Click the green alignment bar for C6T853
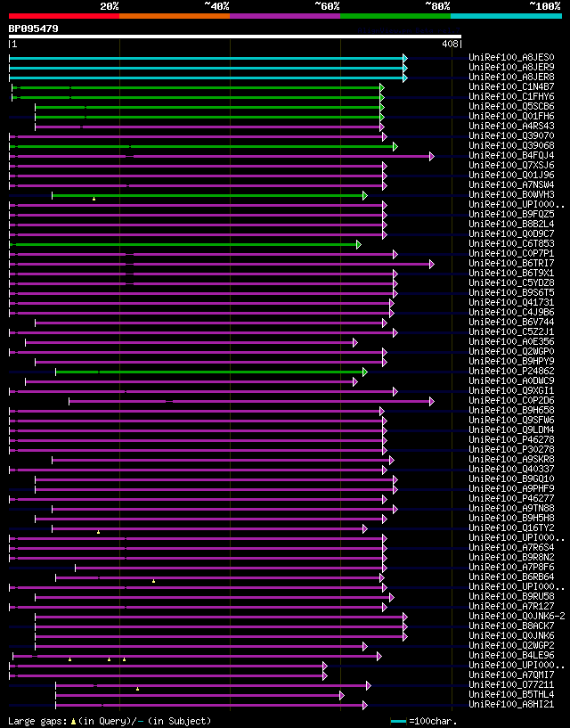Viewport: 570px width, 728px height. [x=184, y=244]
